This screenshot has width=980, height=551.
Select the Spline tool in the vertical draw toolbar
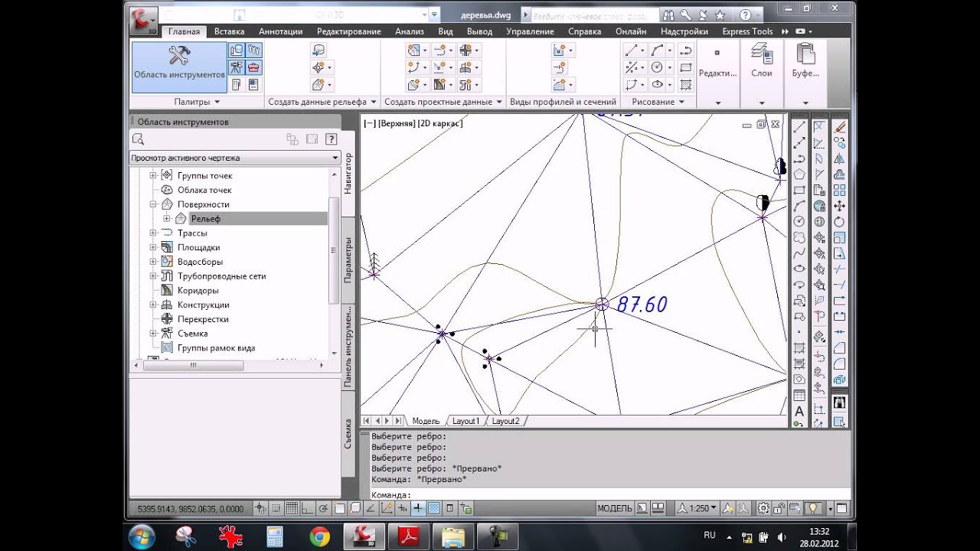point(799,253)
